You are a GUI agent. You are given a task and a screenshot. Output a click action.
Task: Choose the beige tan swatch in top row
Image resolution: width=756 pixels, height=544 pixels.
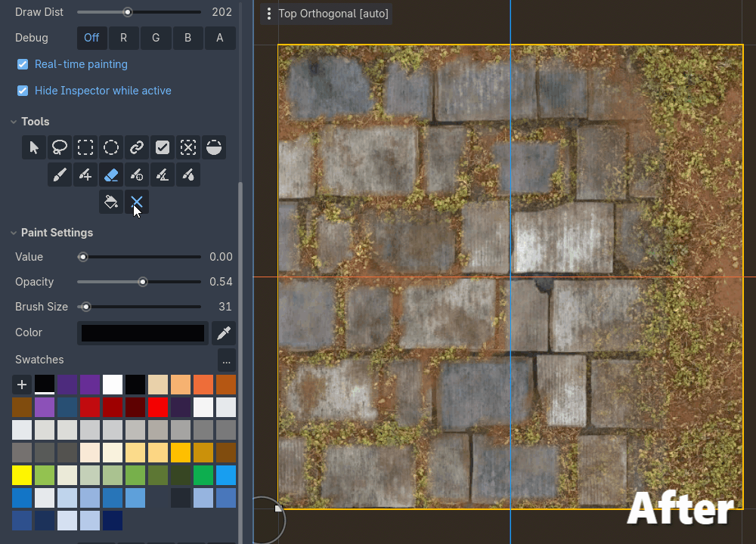pyautogui.click(x=158, y=385)
